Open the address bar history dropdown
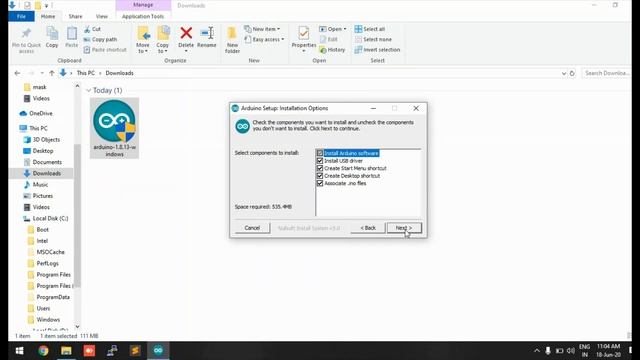 pyautogui.click(x=564, y=73)
